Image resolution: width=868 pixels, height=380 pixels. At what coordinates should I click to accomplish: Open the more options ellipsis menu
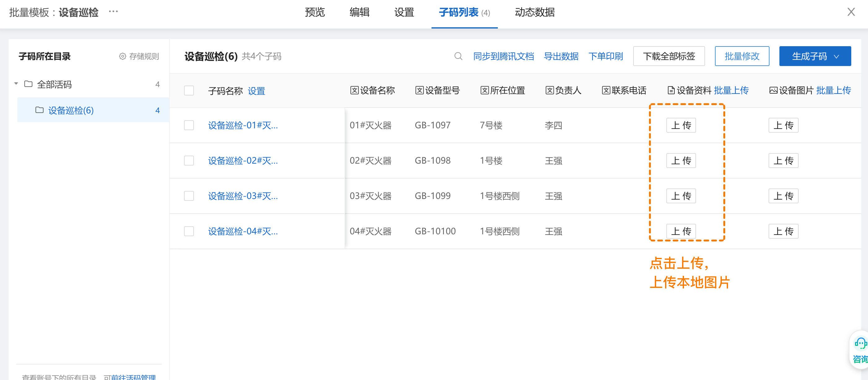coord(113,12)
